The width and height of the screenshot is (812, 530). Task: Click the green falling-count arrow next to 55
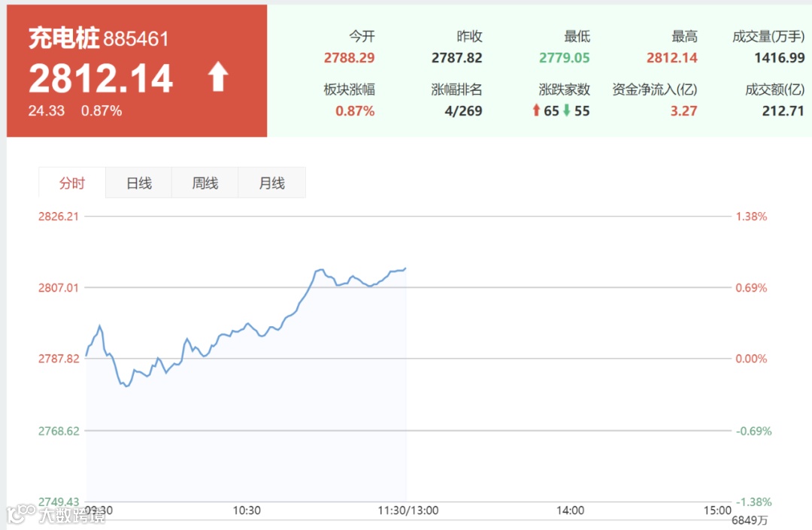567,111
